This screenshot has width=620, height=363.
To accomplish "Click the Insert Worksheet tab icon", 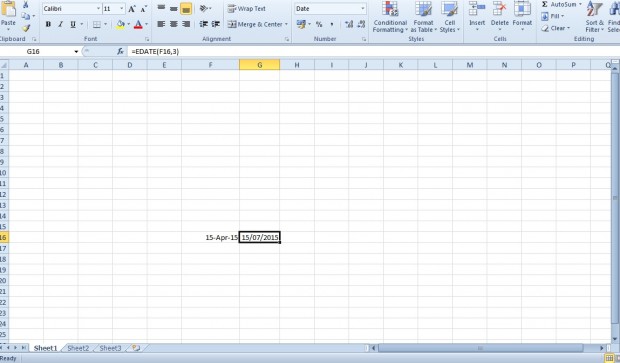I will (x=136, y=348).
